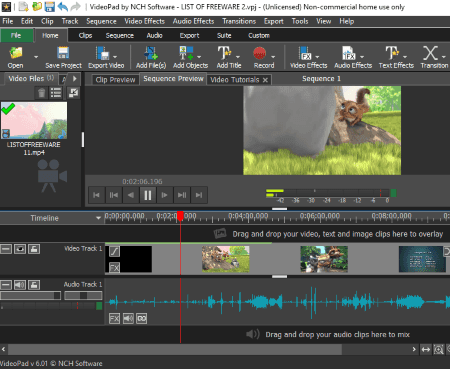Image resolution: width=450 pixels, height=369 pixels.
Task: Click the speaker icon on the audio clip
Action: click(128, 319)
